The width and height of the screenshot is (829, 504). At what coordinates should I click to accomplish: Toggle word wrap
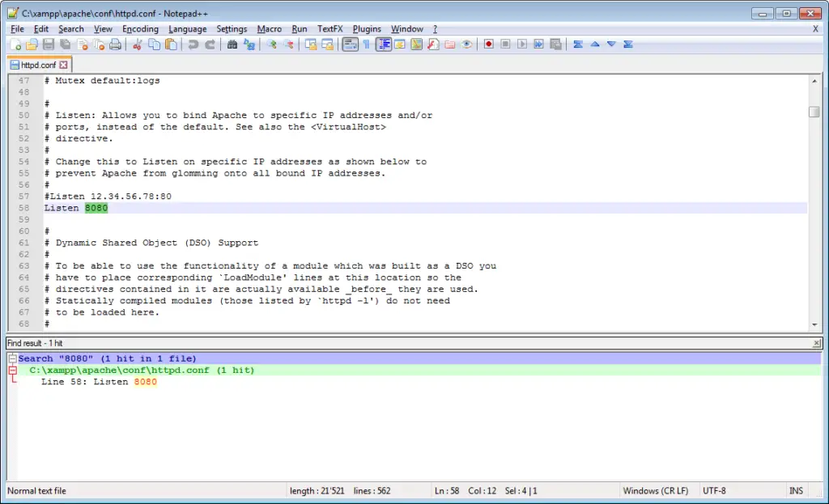coord(349,44)
